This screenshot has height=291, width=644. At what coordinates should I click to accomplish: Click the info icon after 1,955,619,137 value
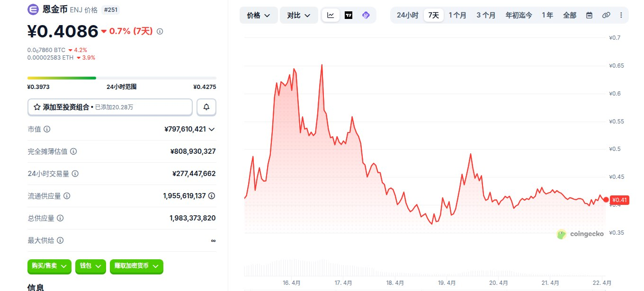tap(212, 196)
